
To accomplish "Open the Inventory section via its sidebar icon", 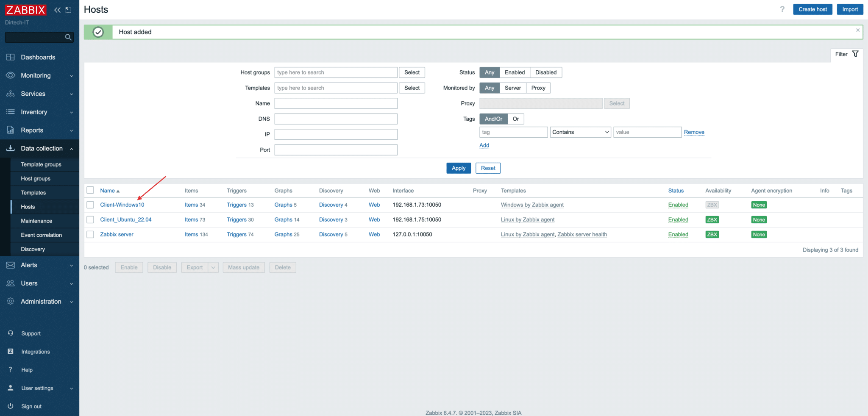I will coord(11,112).
